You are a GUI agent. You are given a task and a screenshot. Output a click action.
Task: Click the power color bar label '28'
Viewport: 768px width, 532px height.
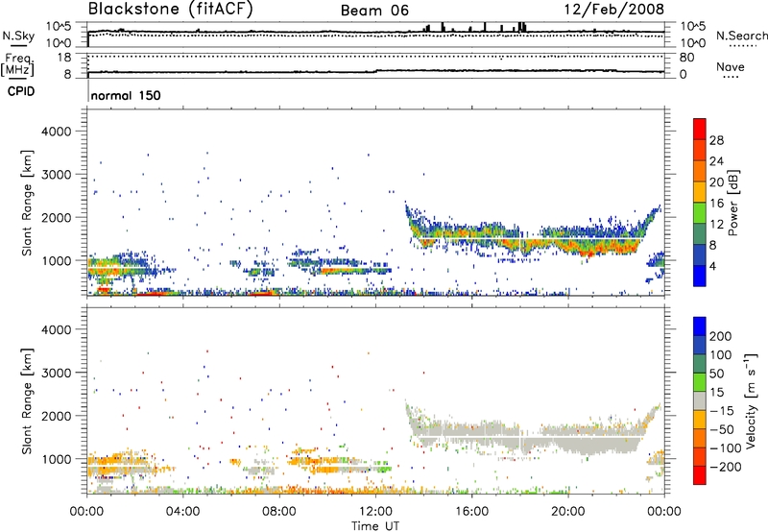coord(716,140)
